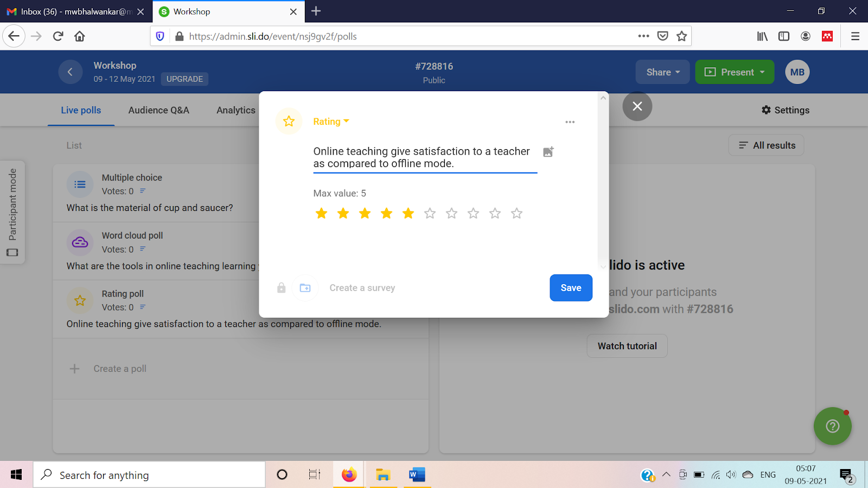Viewport: 868px width, 488px height.
Task: Bookmark this page with the star icon
Action: [682, 36]
